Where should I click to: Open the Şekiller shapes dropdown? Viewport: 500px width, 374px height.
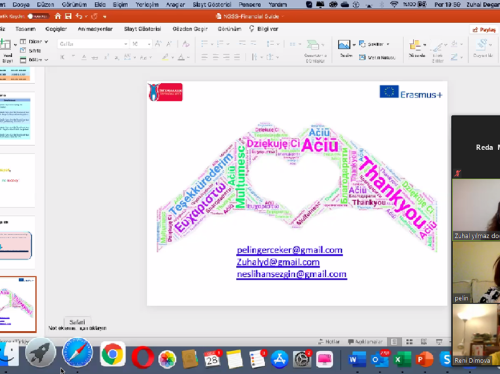pyautogui.click(x=374, y=44)
